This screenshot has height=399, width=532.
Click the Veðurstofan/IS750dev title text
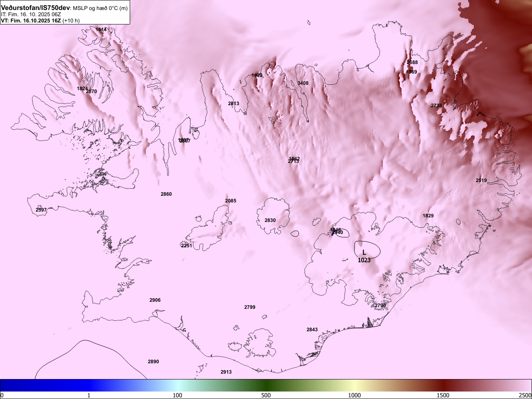(36, 8)
